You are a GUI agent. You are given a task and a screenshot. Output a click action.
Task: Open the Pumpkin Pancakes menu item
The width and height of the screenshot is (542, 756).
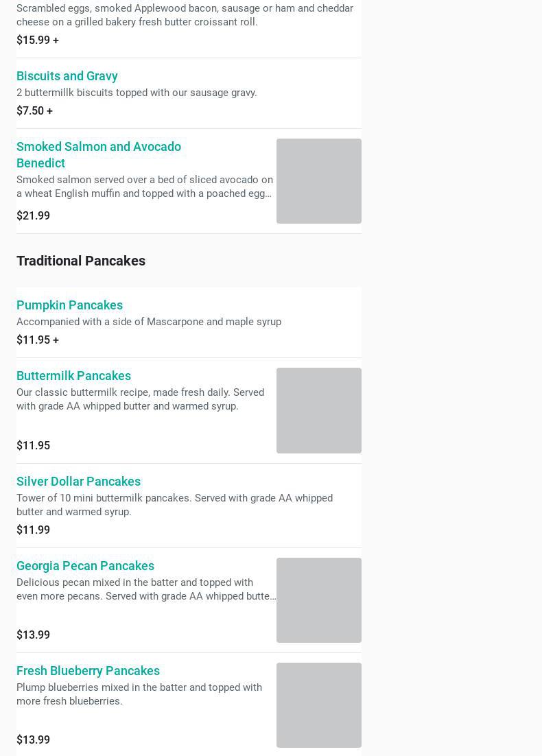point(69,305)
